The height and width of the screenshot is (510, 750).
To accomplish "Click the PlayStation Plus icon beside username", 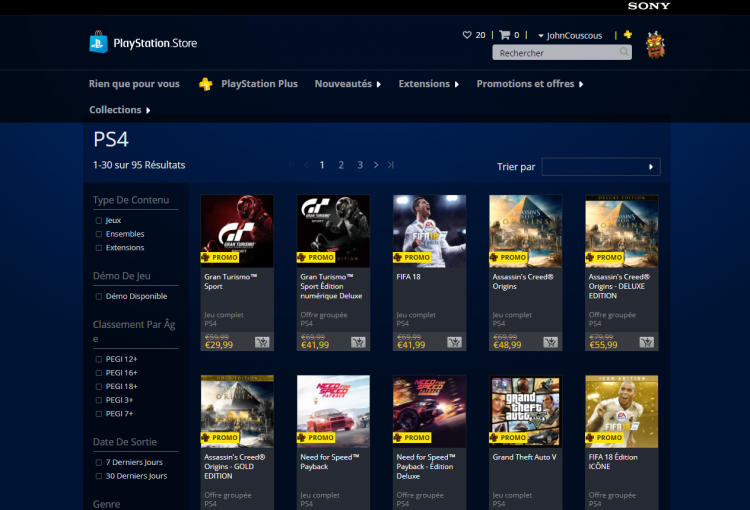I will click(x=628, y=34).
